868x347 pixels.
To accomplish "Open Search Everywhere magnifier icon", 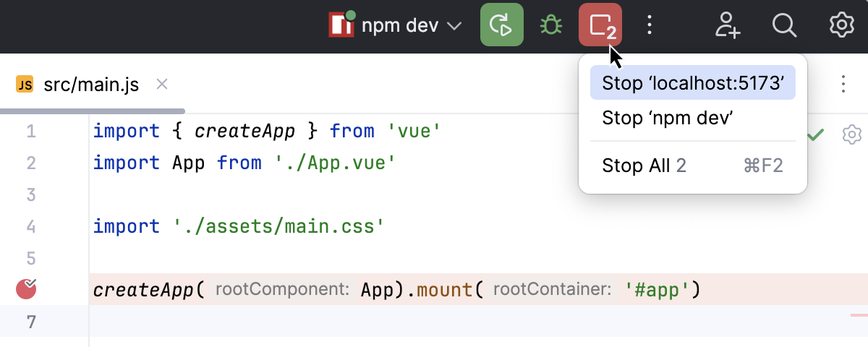I will (x=784, y=26).
